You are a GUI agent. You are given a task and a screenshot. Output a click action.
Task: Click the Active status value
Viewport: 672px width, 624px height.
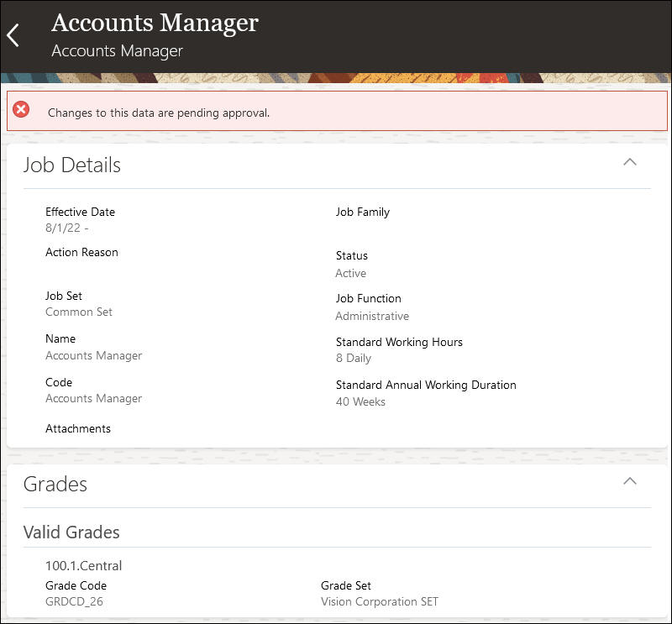click(x=350, y=274)
